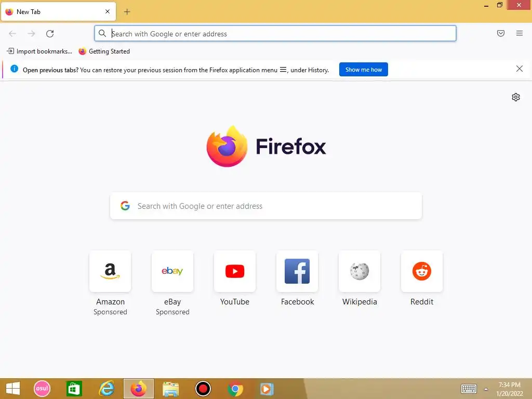The width and height of the screenshot is (532, 399).
Task: Focus the address bar field
Action: click(275, 34)
